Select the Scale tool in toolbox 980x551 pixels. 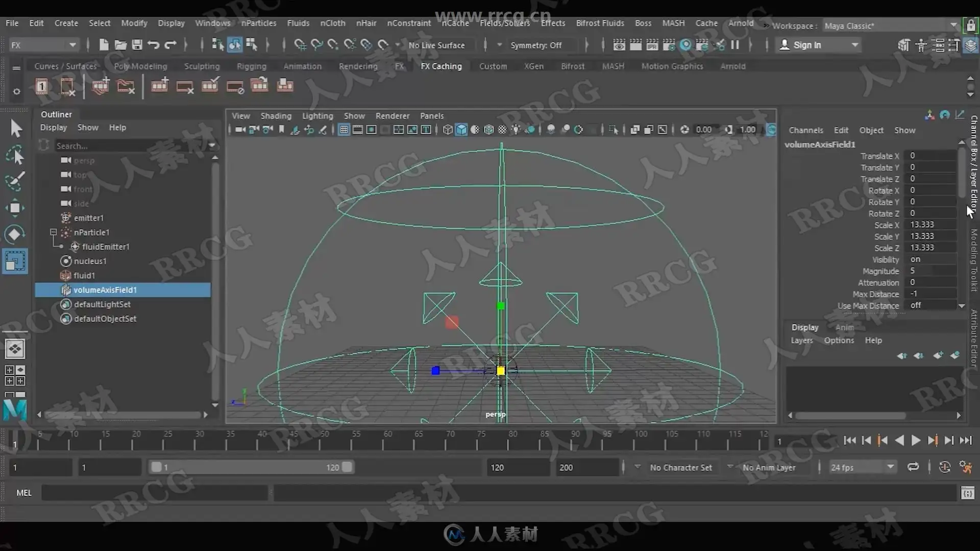(15, 261)
